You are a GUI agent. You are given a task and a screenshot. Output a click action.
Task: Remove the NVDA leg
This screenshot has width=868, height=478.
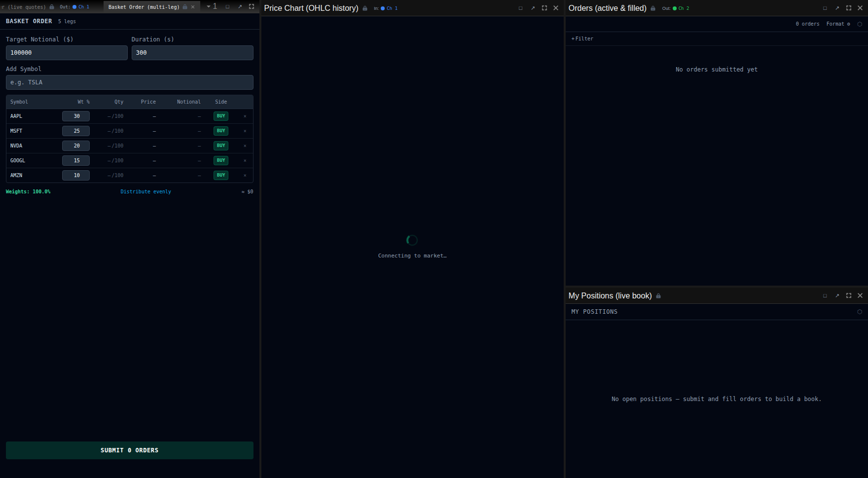click(x=245, y=146)
